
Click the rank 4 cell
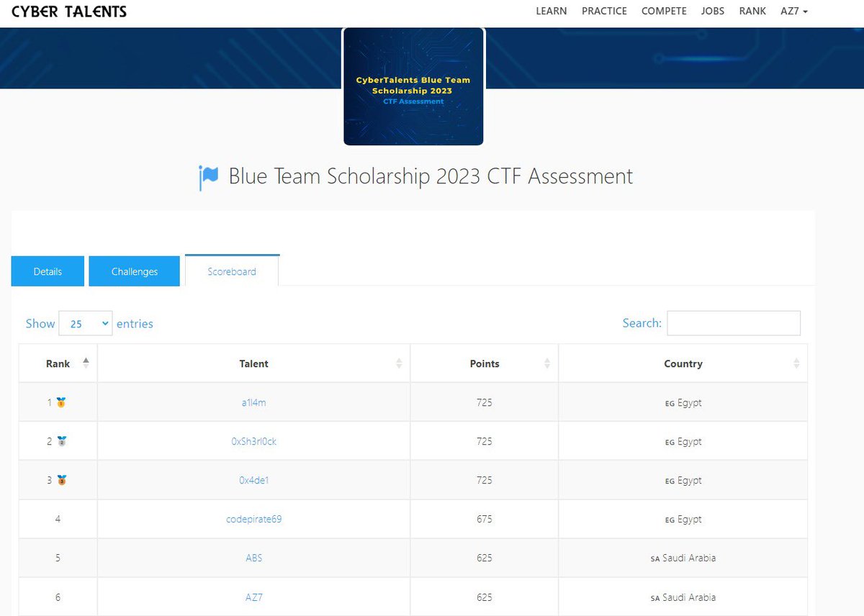58,519
